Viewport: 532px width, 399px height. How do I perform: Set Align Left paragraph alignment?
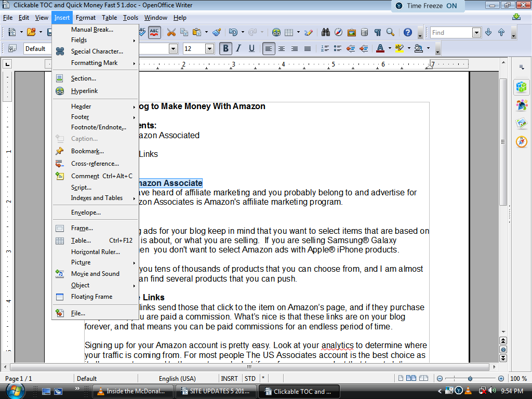click(268, 48)
